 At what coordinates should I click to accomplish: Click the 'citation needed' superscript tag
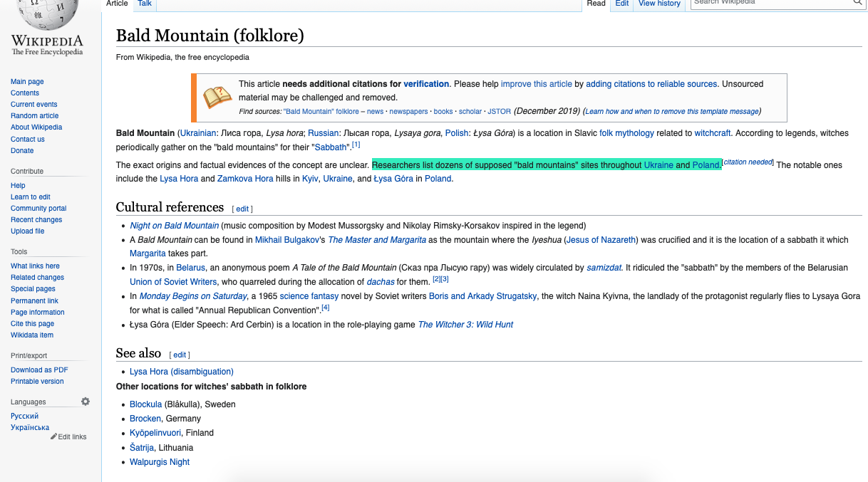coord(748,162)
